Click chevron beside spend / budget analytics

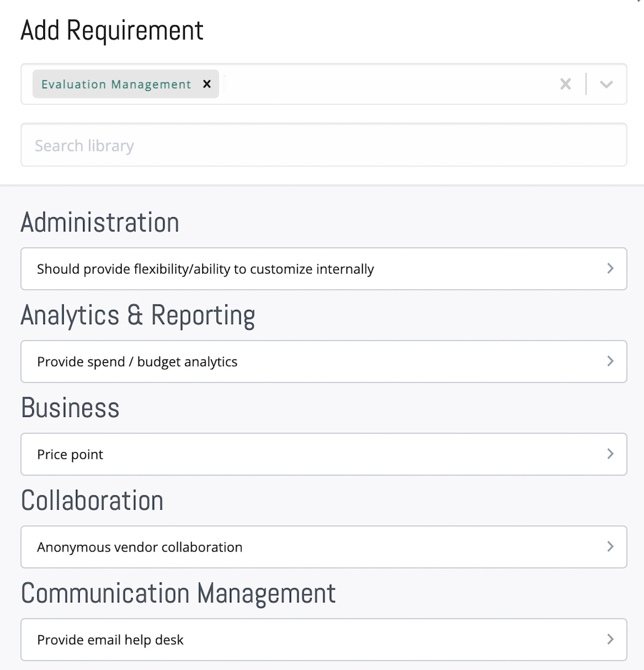click(x=611, y=361)
